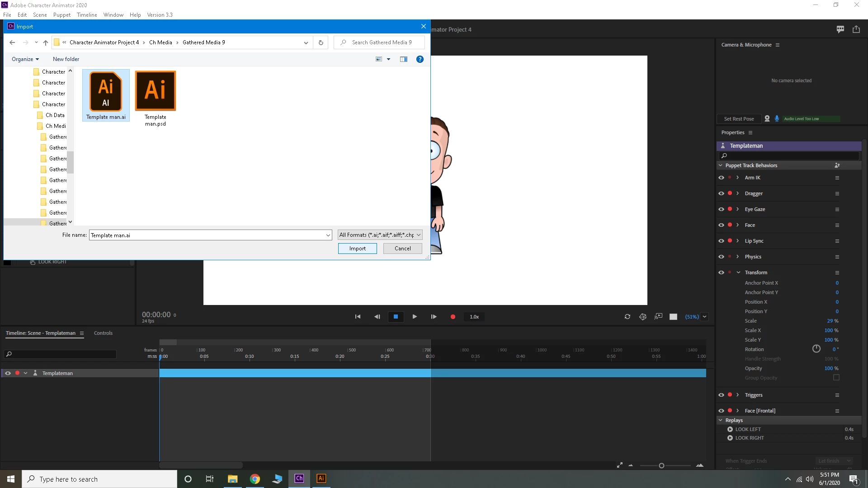This screenshot has height=488, width=868.
Task: Click the microphone icon in the camera panel
Action: click(x=777, y=118)
